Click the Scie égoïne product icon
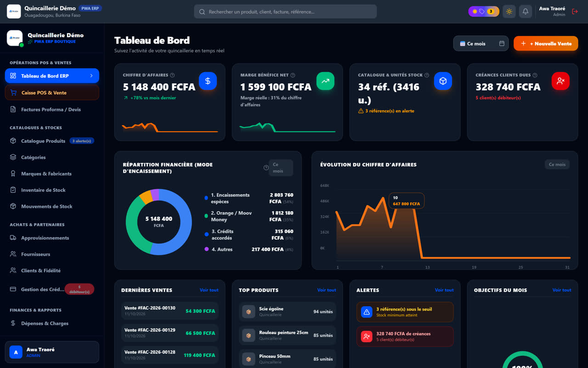The image size is (588, 368). click(x=249, y=311)
